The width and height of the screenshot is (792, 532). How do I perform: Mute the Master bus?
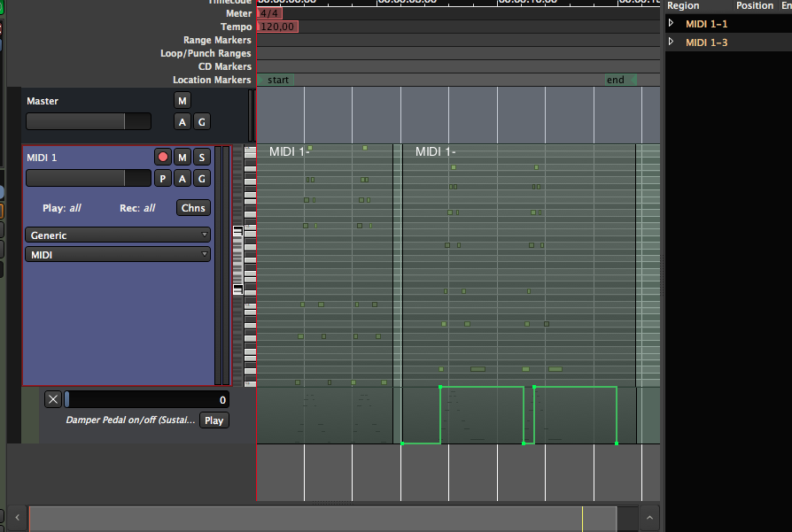[x=182, y=100]
